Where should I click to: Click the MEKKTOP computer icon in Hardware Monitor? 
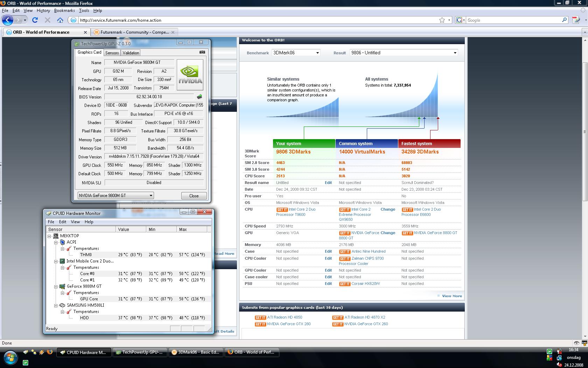[x=56, y=236]
